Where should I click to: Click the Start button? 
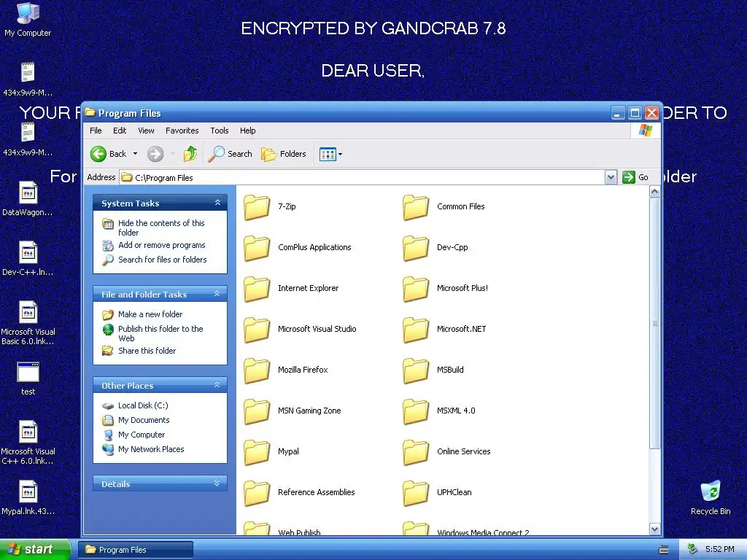pos(35,549)
